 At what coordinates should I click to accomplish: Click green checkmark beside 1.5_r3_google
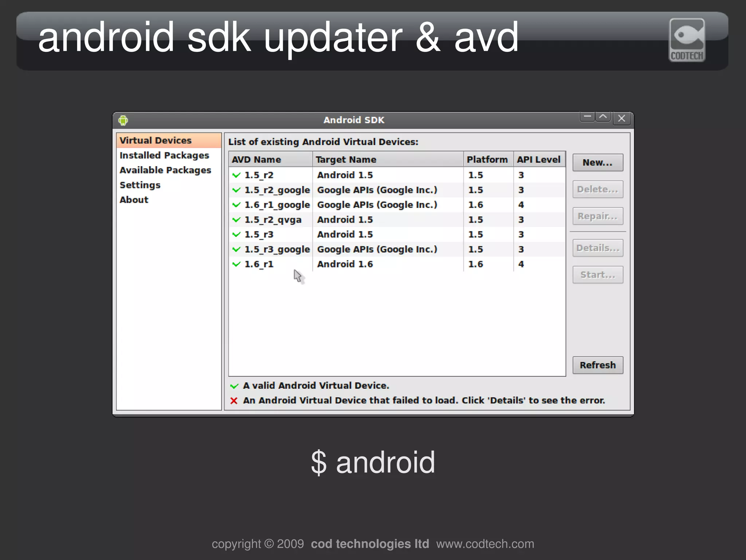click(236, 250)
